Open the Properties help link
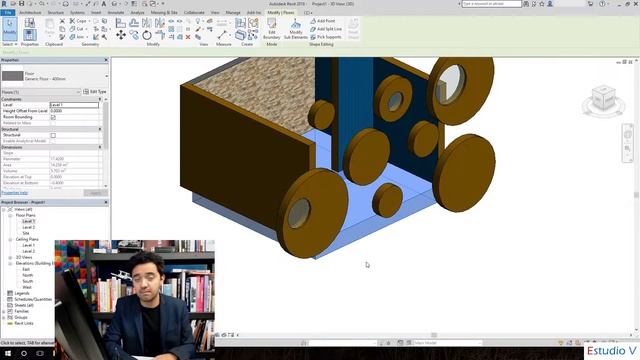Screen dimensions: 640x360 pos(14,193)
